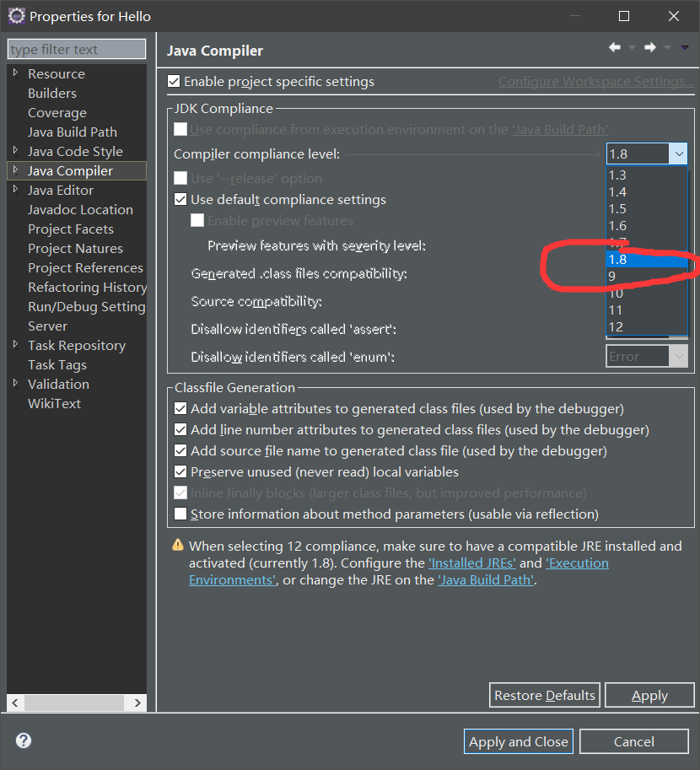
Task: Click the Eclipse icon in title bar
Action: (x=16, y=16)
